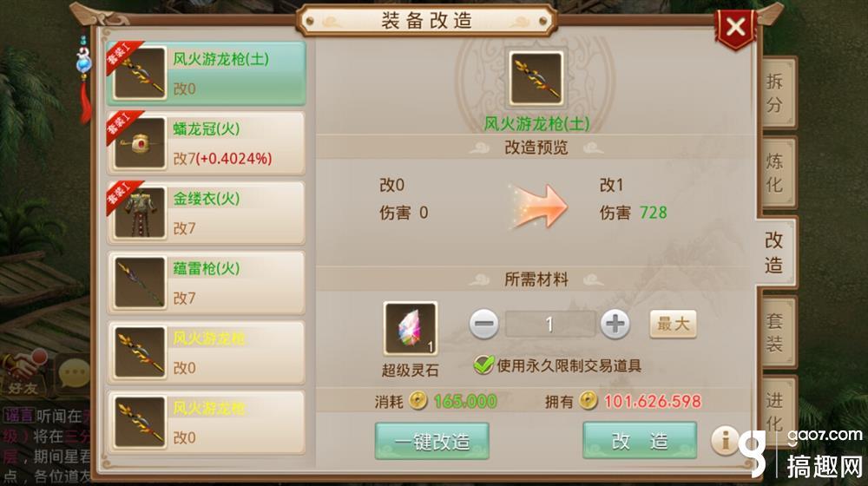Screen dimensions: 868x486
Task: Click the gold coin icon next to 拥有
Action: coord(589,400)
